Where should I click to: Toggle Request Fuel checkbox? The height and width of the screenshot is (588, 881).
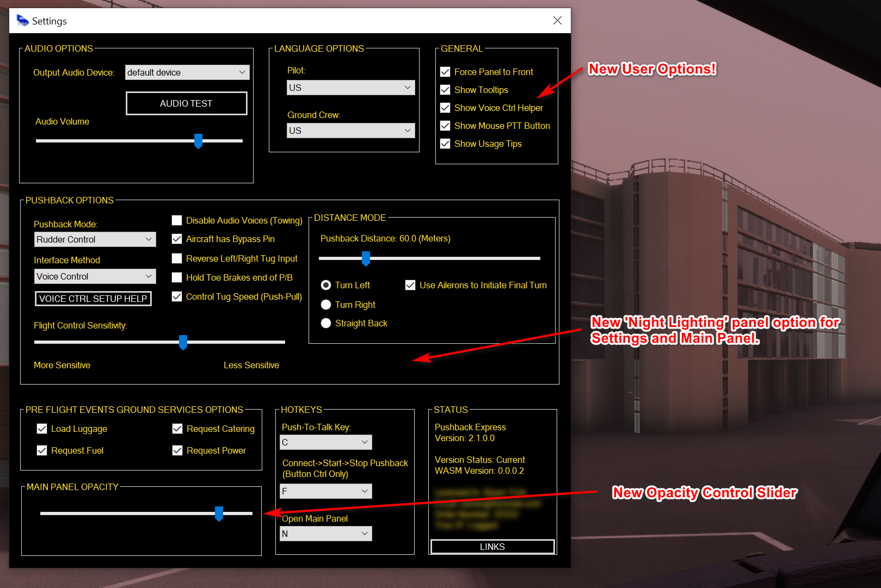pyautogui.click(x=42, y=450)
